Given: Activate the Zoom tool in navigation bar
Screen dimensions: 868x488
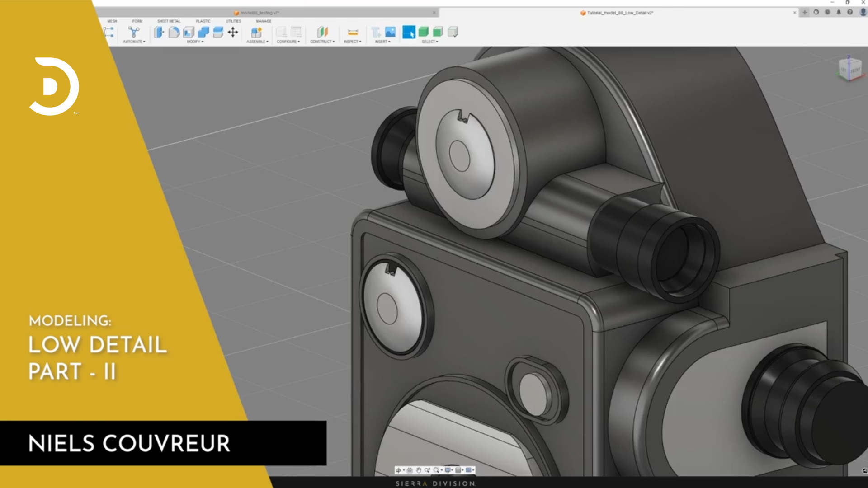Looking at the screenshot, I should [427, 470].
